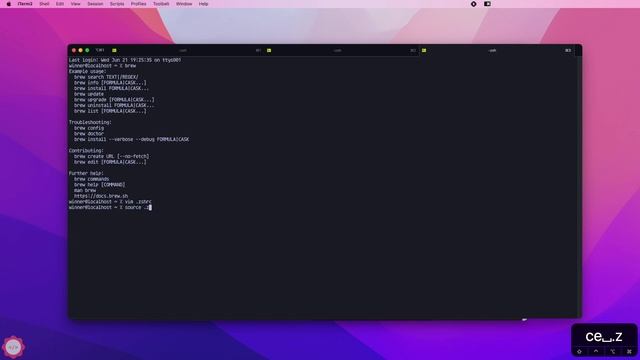Zoom iTerm2 window with green button
Viewport: 640px width, 360px height.
point(87,50)
